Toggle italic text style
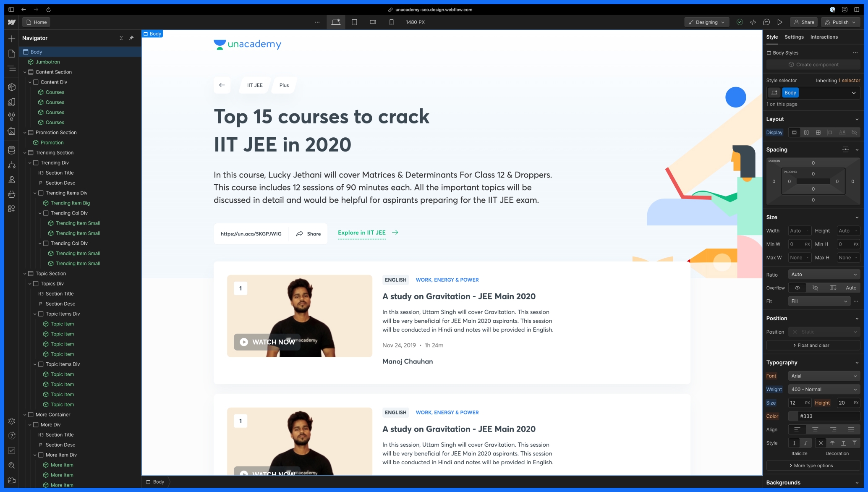 click(805, 443)
